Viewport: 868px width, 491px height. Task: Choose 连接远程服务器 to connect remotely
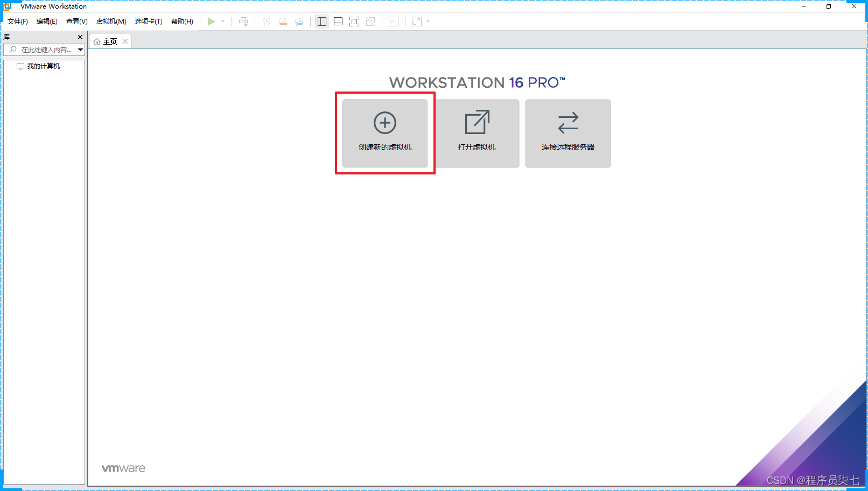pyautogui.click(x=567, y=133)
